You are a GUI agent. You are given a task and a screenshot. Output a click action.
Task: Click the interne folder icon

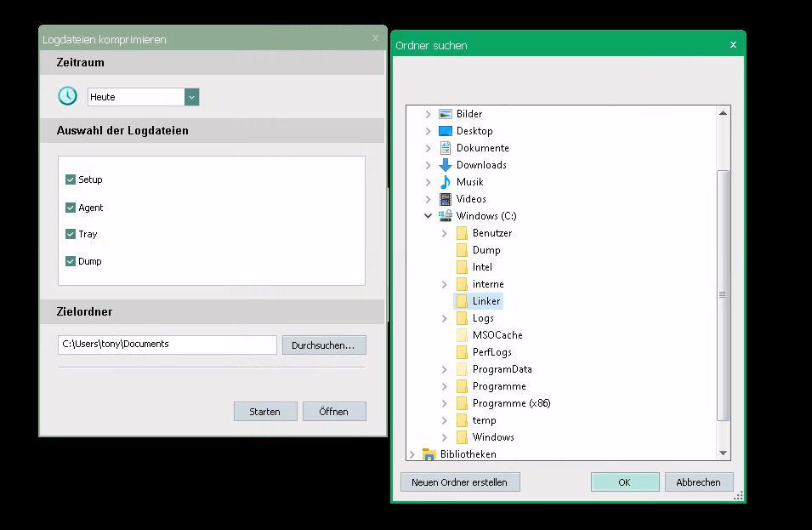point(462,284)
